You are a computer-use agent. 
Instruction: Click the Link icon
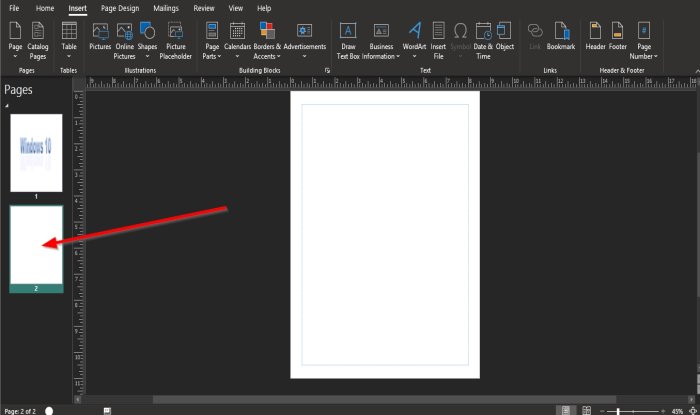pyautogui.click(x=535, y=31)
